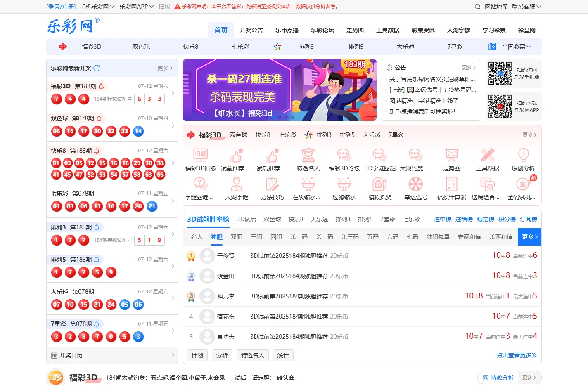This screenshot has height=385, width=588.
Task: Select the 双胆 sub-tab
Action: [x=237, y=237]
